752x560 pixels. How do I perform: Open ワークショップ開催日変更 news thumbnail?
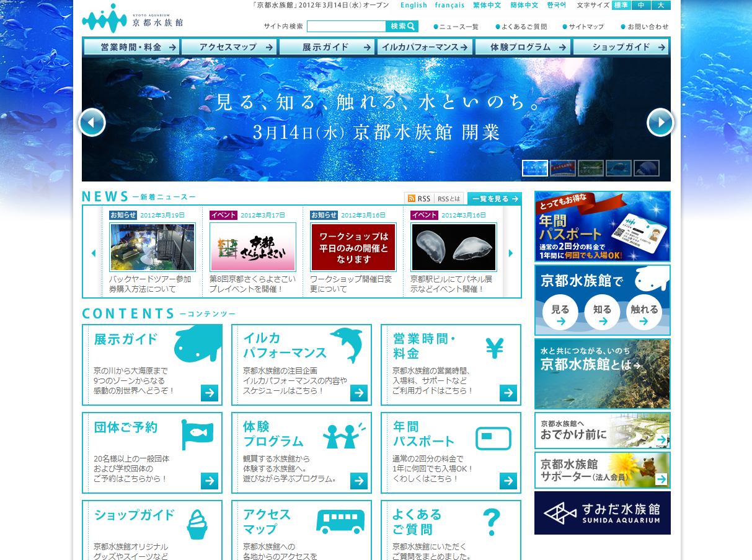pyautogui.click(x=353, y=247)
